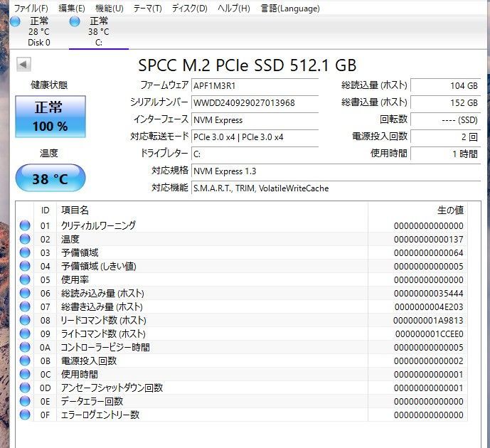Open the テーマ(T) menu
Screen dimensions: 490x448
coord(147,9)
